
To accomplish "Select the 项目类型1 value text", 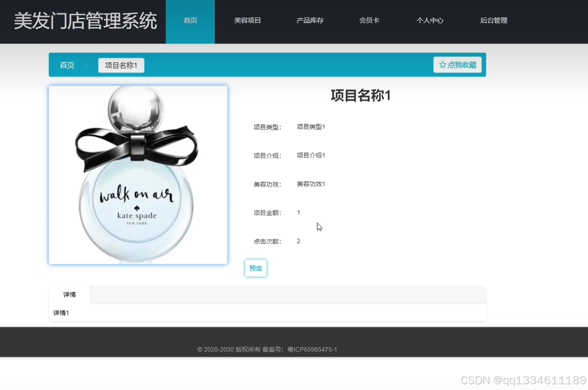I will 311,127.
